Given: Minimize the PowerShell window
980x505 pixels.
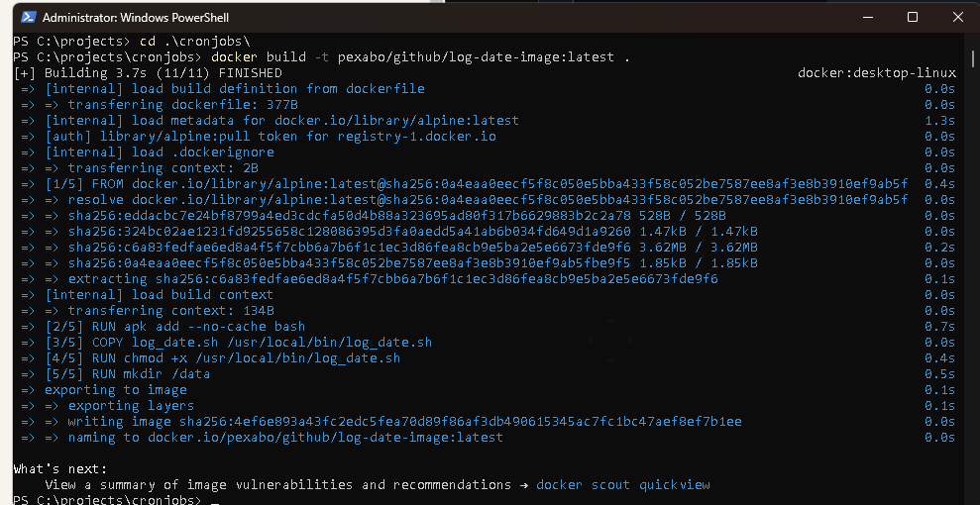Looking at the screenshot, I should (x=867, y=18).
